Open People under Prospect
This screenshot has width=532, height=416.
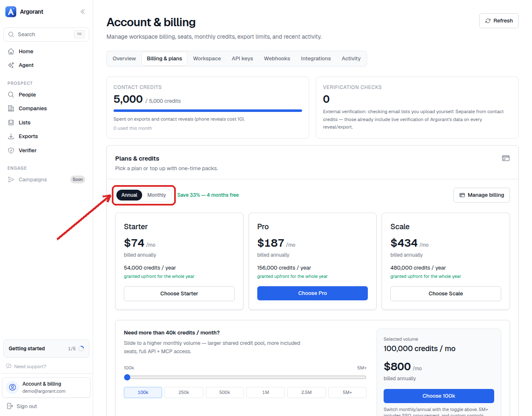46,95
